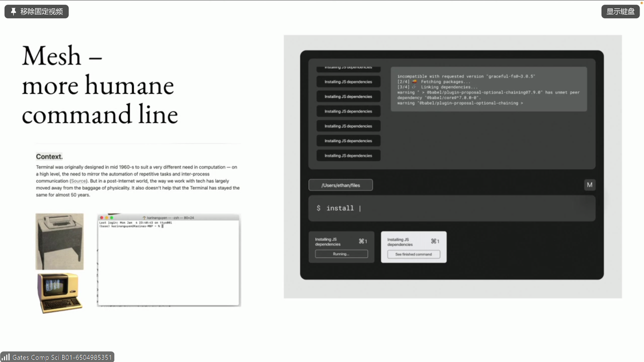
Task: Click the yellow dot in terminal window
Action: [x=107, y=218]
